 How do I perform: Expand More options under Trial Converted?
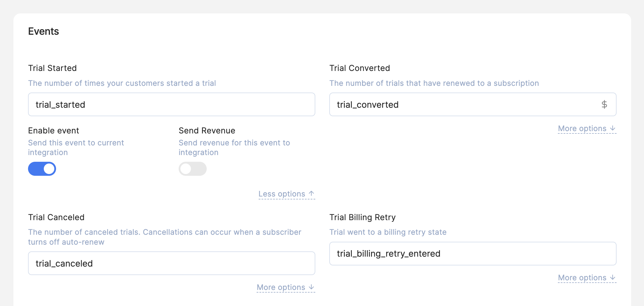(587, 129)
